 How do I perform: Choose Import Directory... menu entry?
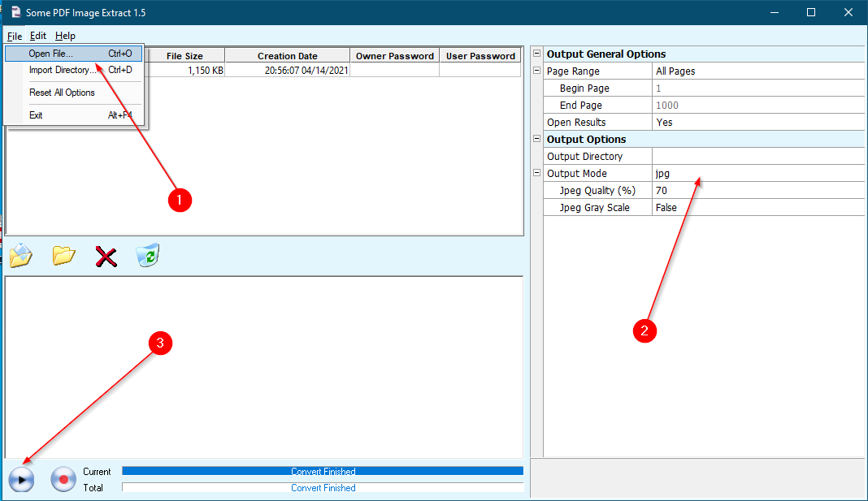click(x=74, y=70)
